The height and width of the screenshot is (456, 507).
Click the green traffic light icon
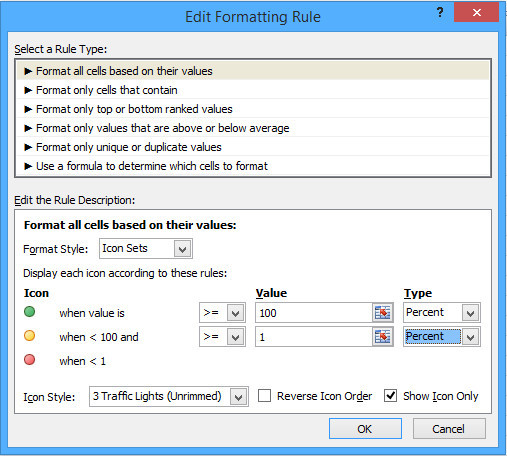click(30, 312)
